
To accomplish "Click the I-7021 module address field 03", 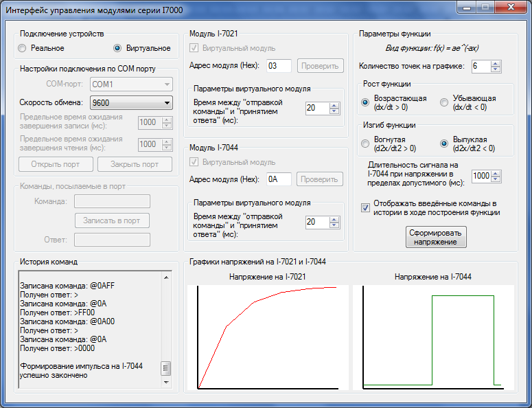I will coord(279,66).
